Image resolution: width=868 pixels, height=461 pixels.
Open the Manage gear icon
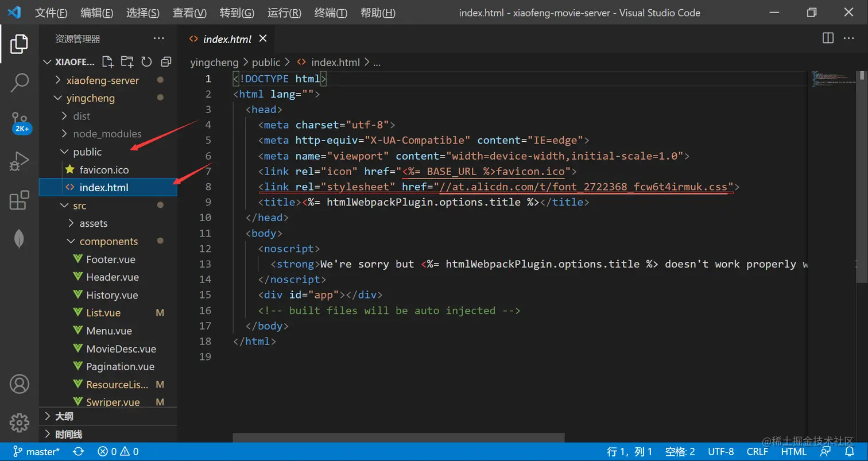pyautogui.click(x=19, y=423)
